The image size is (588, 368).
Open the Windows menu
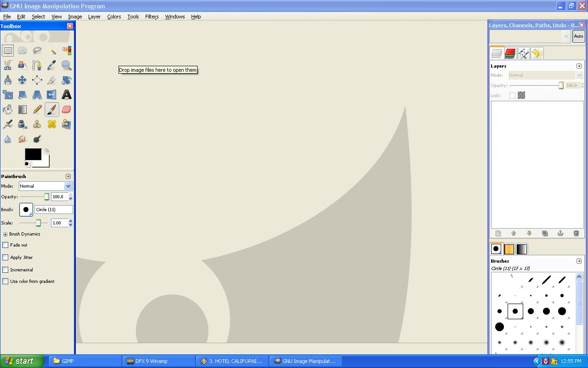[x=175, y=17]
